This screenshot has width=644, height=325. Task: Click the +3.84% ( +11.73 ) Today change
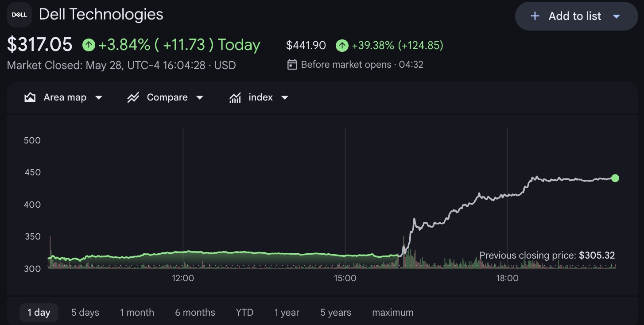tap(179, 45)
